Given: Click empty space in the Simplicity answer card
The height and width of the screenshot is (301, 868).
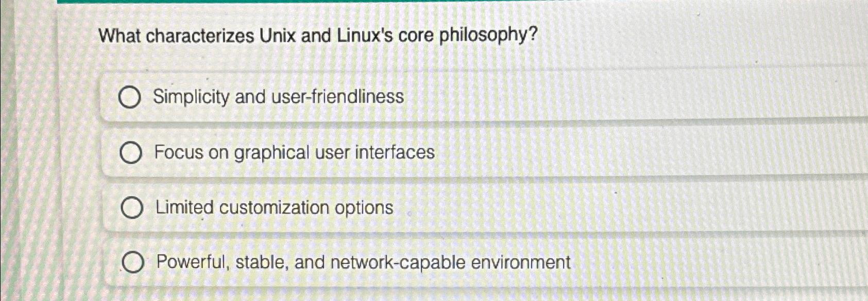Looking at the screenshot, I should 618,97.
